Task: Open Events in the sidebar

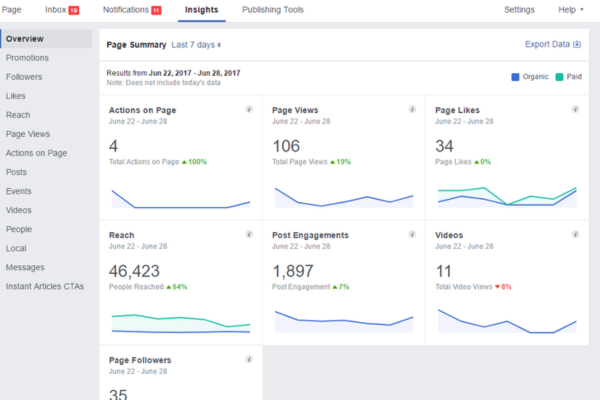Action: point(18,191)
